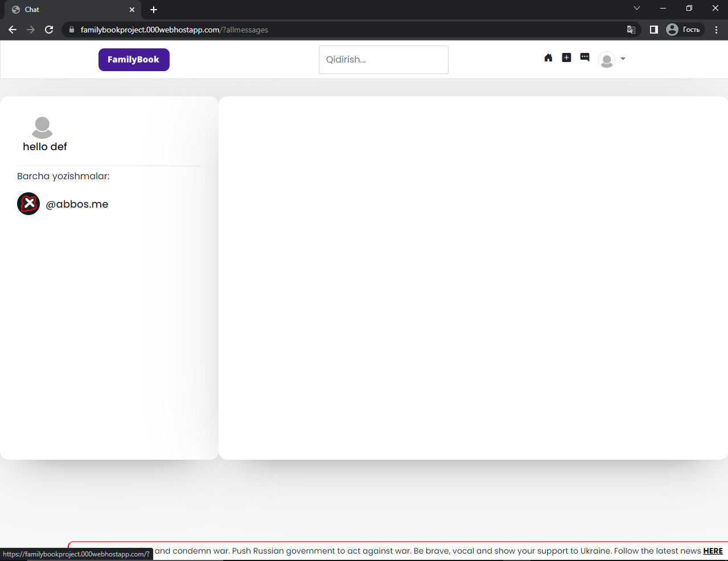Go forward in browser history
Image resolution: width=728 pixels, height=561 pixels.
[31, 30]
